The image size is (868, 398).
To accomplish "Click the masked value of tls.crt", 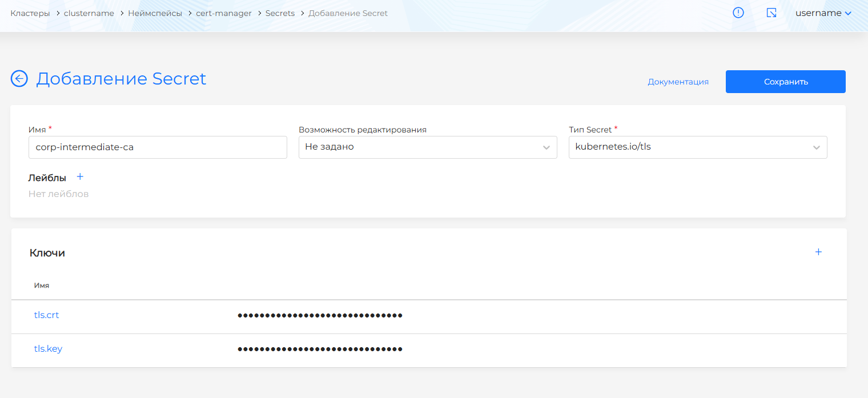I will click(x=320, y=315).
